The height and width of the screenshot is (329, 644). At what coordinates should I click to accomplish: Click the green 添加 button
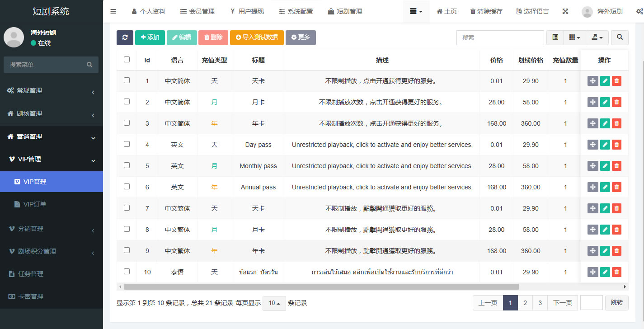[x=150, y=38]
